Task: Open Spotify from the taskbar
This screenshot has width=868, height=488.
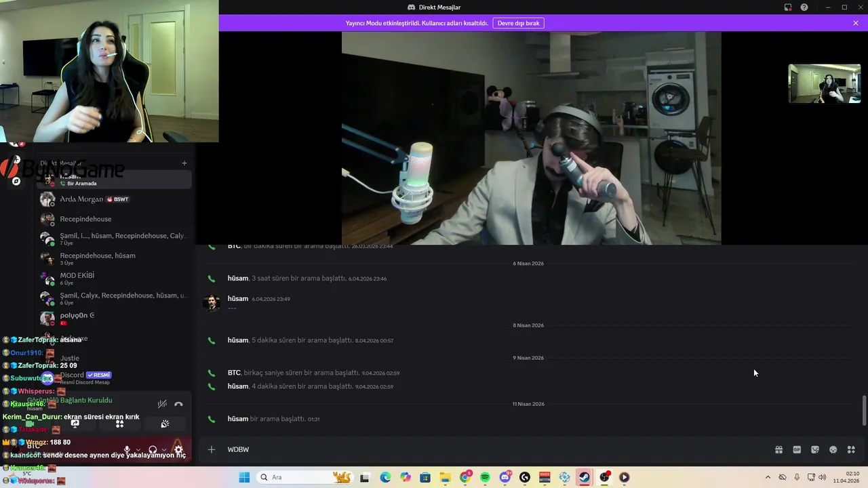Action: click(485, 477)
